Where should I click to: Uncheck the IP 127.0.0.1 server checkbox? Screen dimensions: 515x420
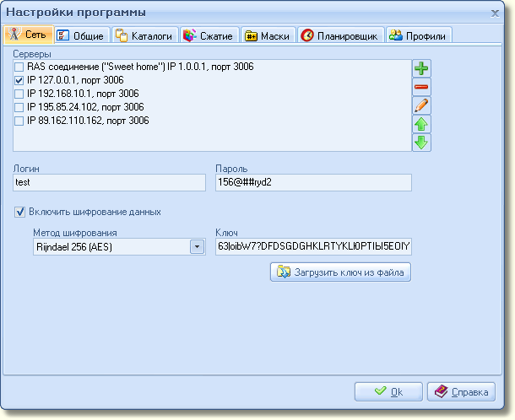19,80
